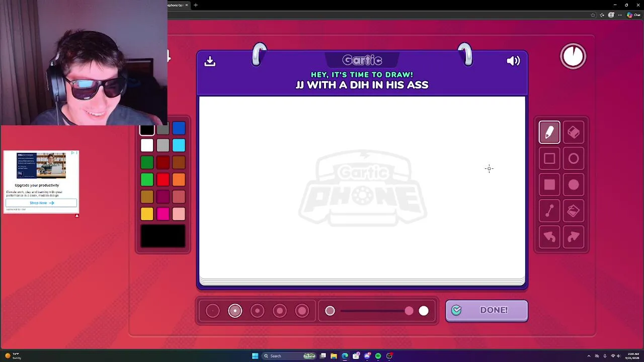Pick the yellow color swatch
The height and width of the screenshot is (362, 644).
click(147, 214)
